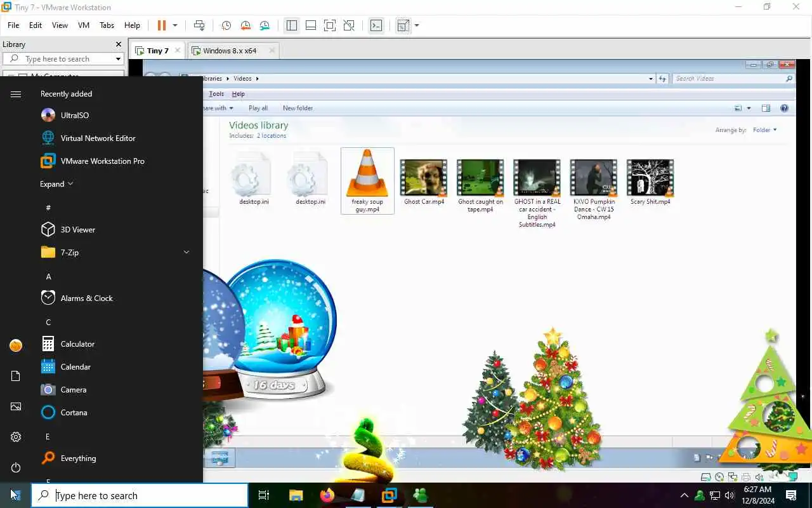Close the Library panel
Image resolution: width=812 pixels, height=508 pixels.
click(119, 44)
